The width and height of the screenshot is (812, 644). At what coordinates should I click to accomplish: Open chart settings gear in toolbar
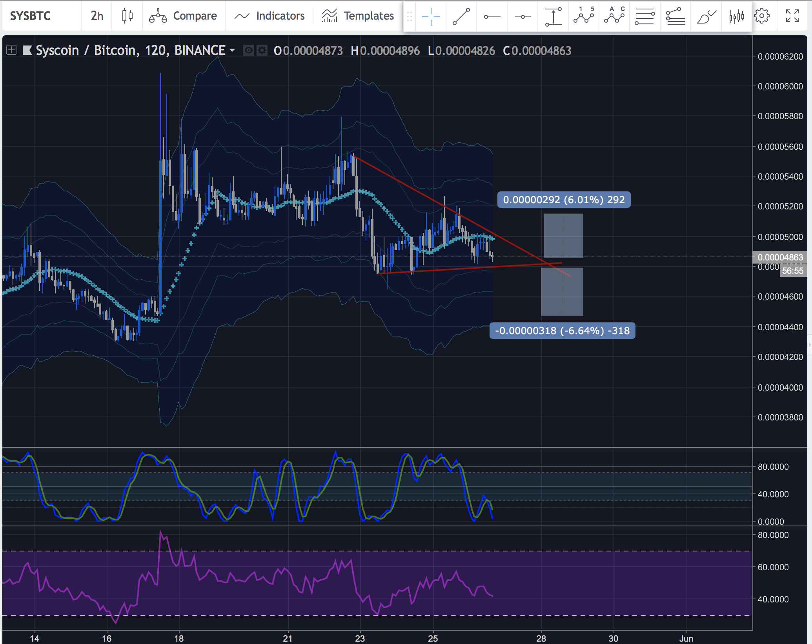[762, 16]
